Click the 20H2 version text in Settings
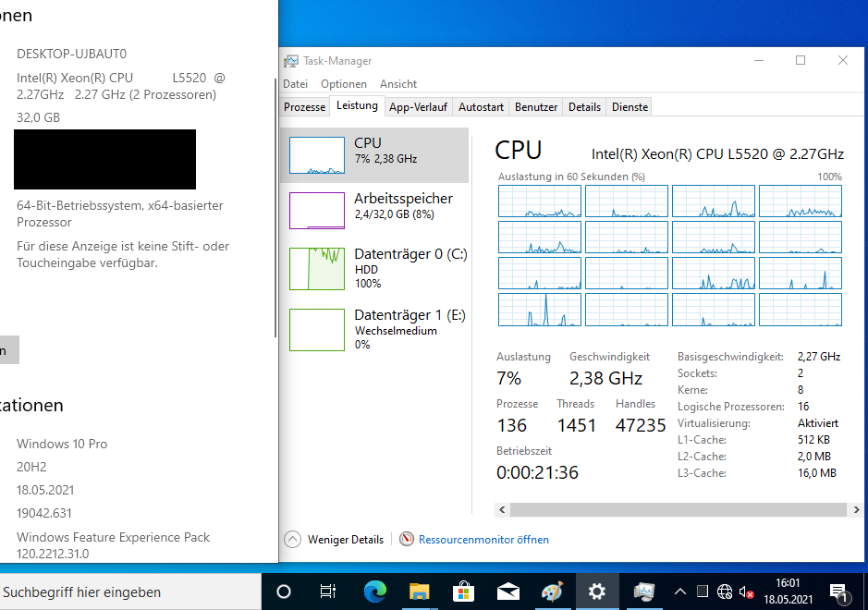Viewport: 868px width, 610px height. tap(31, 467)
